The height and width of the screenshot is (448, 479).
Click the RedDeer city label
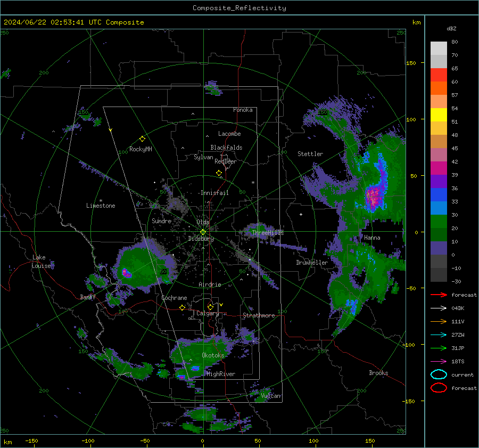pos(226,161)
